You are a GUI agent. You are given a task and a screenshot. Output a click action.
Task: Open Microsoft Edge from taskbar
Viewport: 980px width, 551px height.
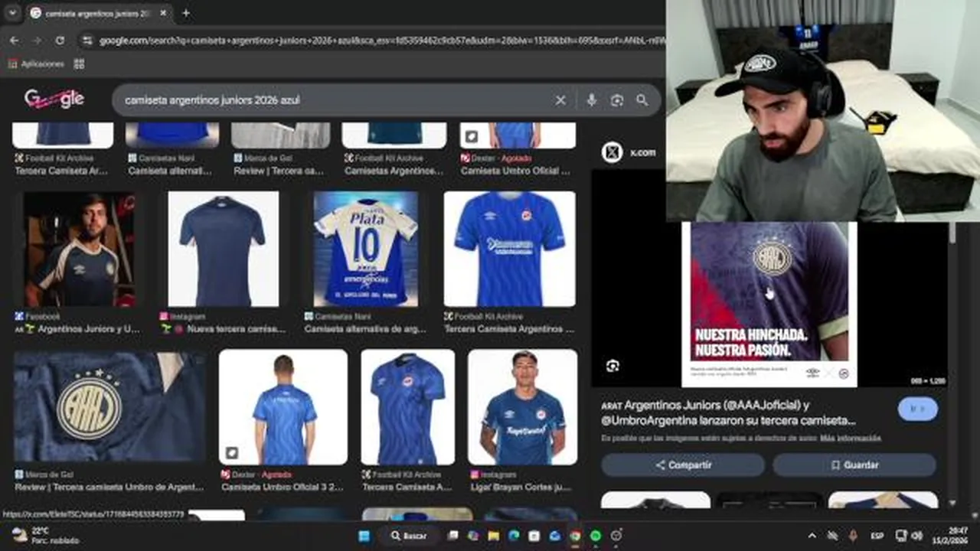(514, 536)
